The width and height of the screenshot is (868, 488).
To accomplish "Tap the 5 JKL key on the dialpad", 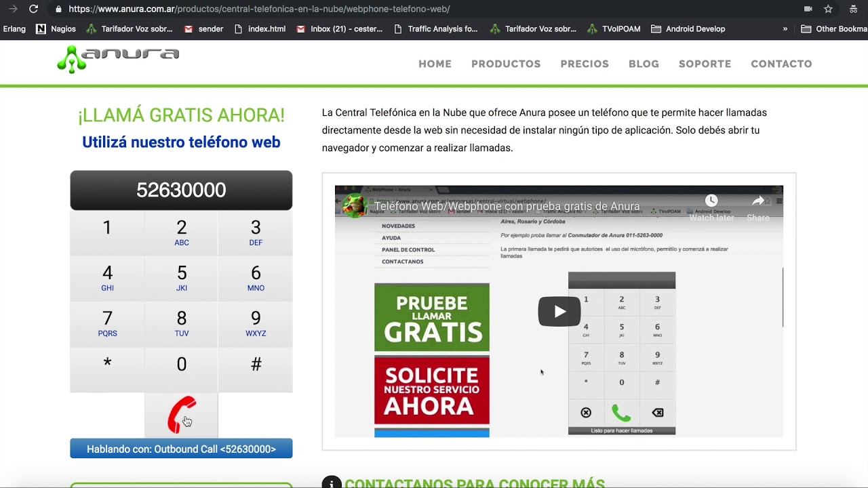I will coord(181,279).
